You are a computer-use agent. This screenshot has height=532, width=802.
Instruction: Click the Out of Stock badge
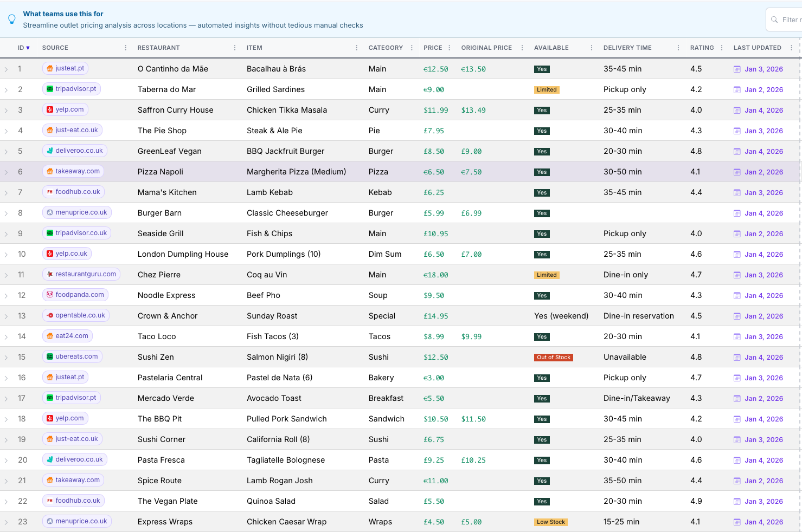(x=554, y=358)
